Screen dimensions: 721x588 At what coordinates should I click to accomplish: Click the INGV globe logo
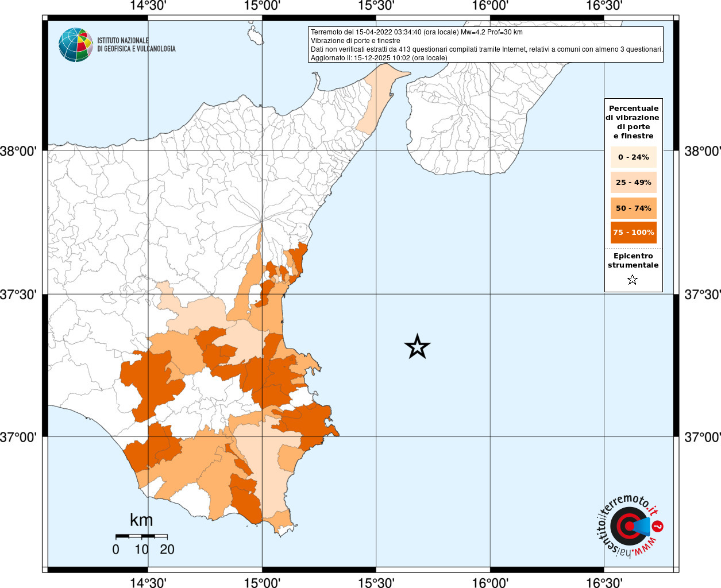tap(76, 45)
